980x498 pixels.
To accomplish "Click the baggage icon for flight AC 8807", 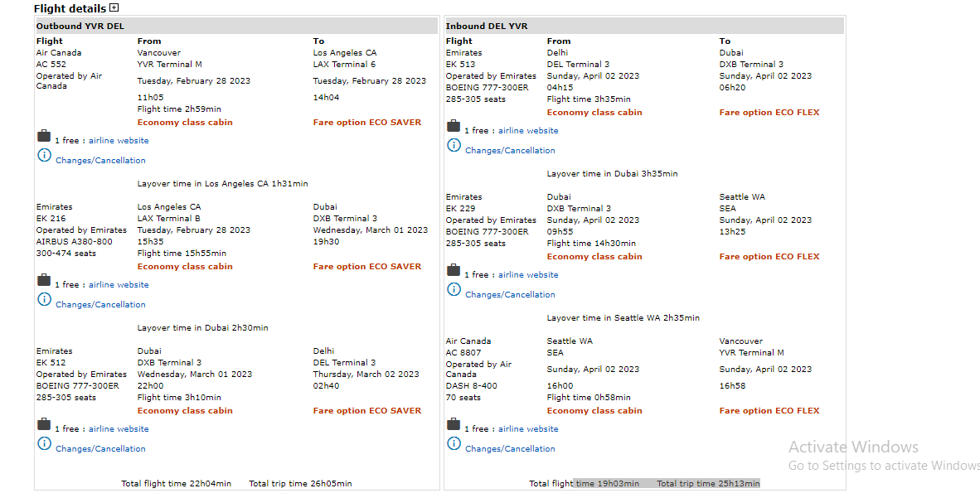I will [454, 424].
